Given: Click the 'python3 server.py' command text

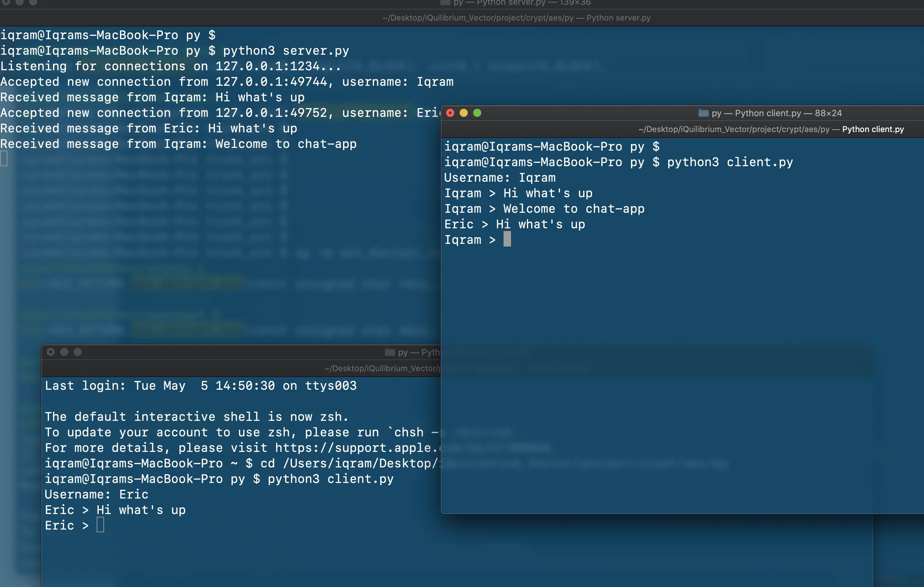Looking at the screenshot, I should click(x=286, y=51).
